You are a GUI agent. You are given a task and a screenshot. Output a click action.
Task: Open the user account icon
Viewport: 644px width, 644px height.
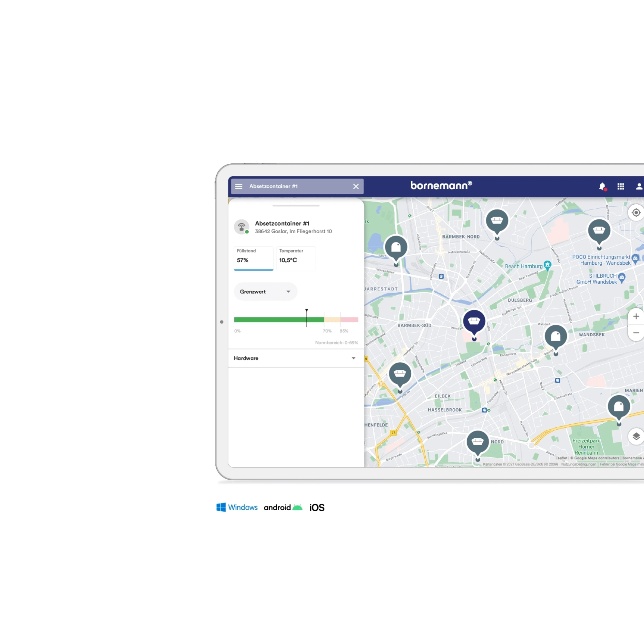(x=639, y=186)
